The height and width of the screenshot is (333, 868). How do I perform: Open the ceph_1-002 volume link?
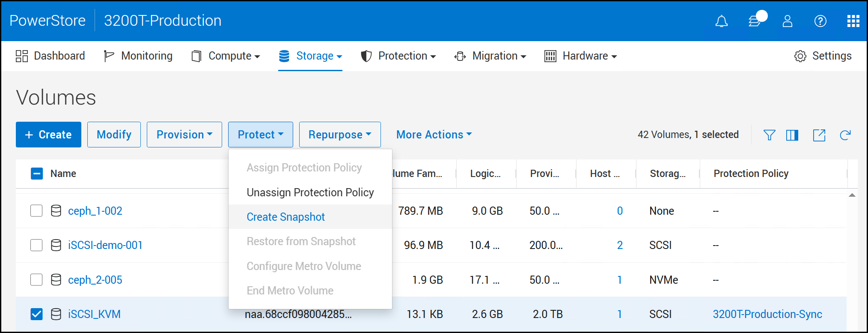coord(95,211)
